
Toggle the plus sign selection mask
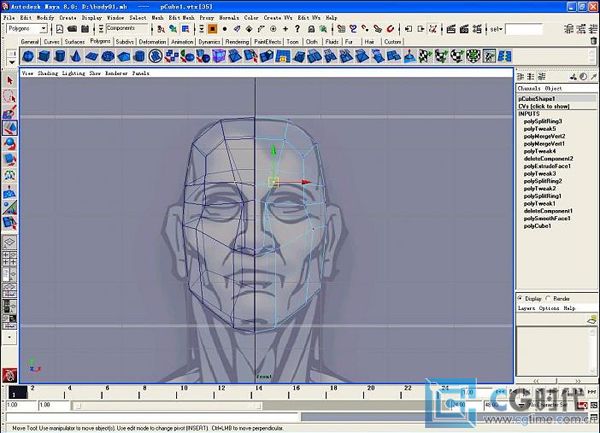point(285,29)
